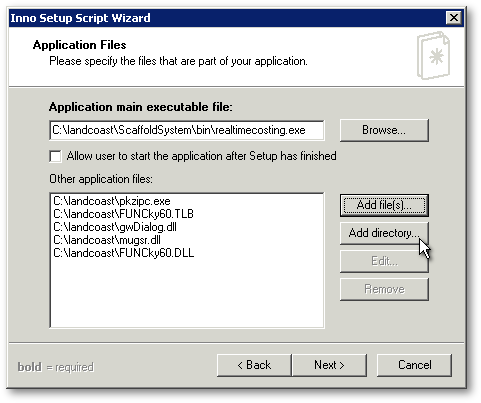
Task: Enable allow user to start application checkbox
Action: point(55,156)
